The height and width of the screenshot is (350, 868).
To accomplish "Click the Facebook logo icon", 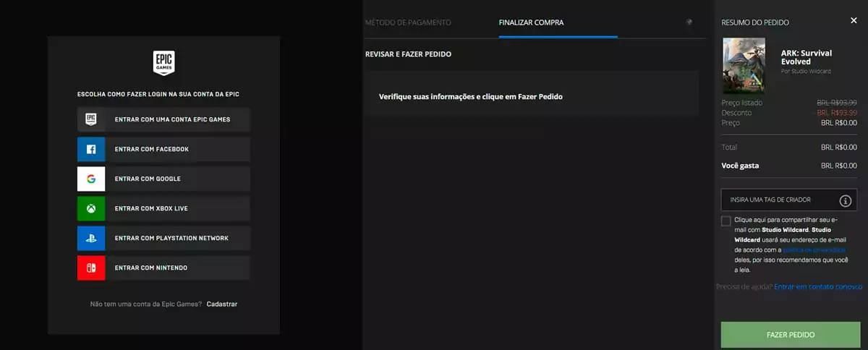I will point(91,149).
